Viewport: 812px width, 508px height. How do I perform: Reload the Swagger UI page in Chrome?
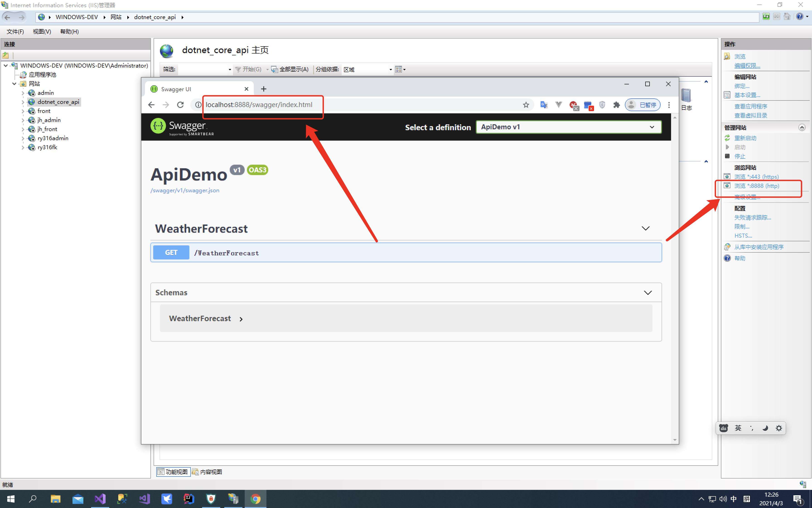pyautogui.click(x=180, y=105)
